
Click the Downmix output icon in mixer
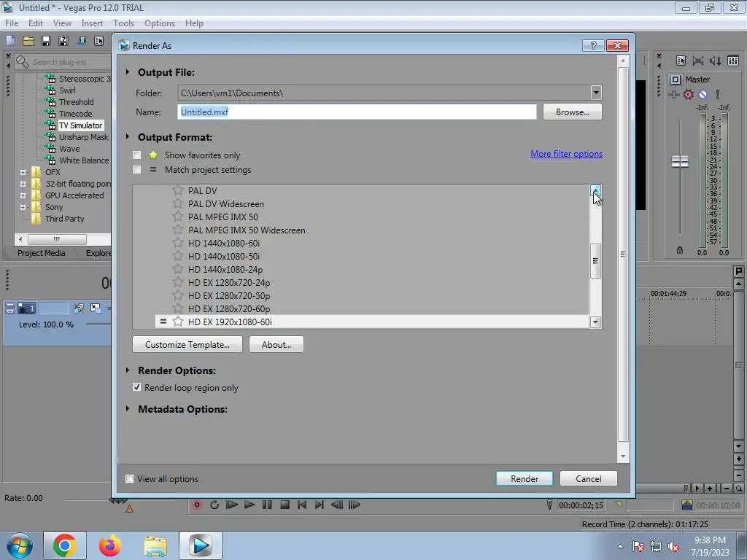tap(698, 61)
